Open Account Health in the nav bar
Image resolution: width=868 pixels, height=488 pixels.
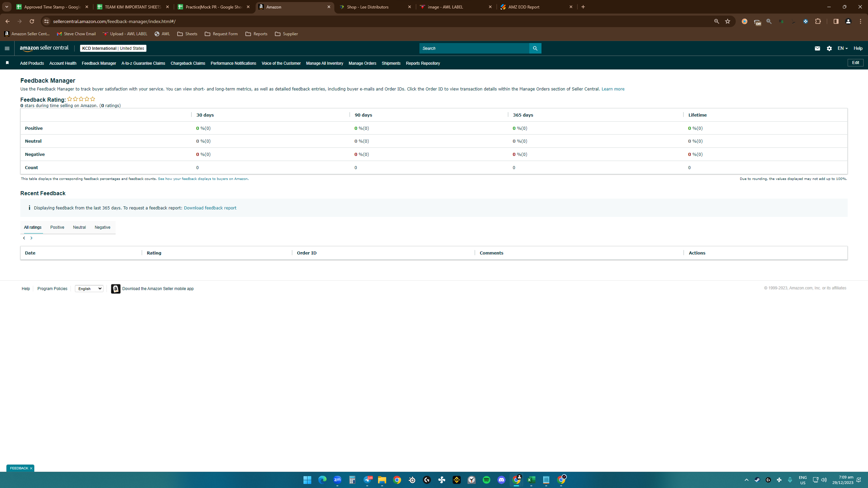(x=63, y=63)
